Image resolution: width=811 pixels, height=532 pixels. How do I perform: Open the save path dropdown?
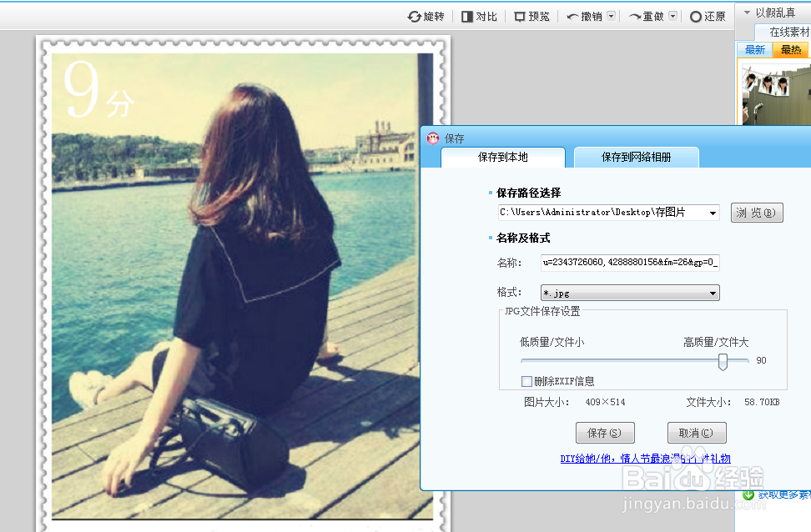pyautogui.click(x=713, y=213)
